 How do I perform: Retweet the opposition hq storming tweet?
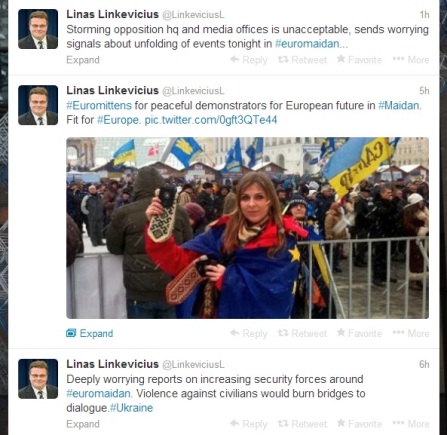tap(302, 60)
